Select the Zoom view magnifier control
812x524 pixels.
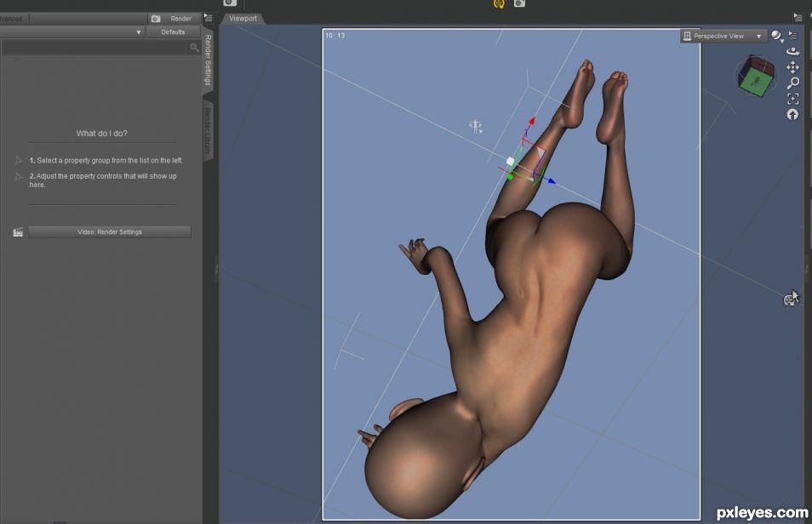[792, 83]
